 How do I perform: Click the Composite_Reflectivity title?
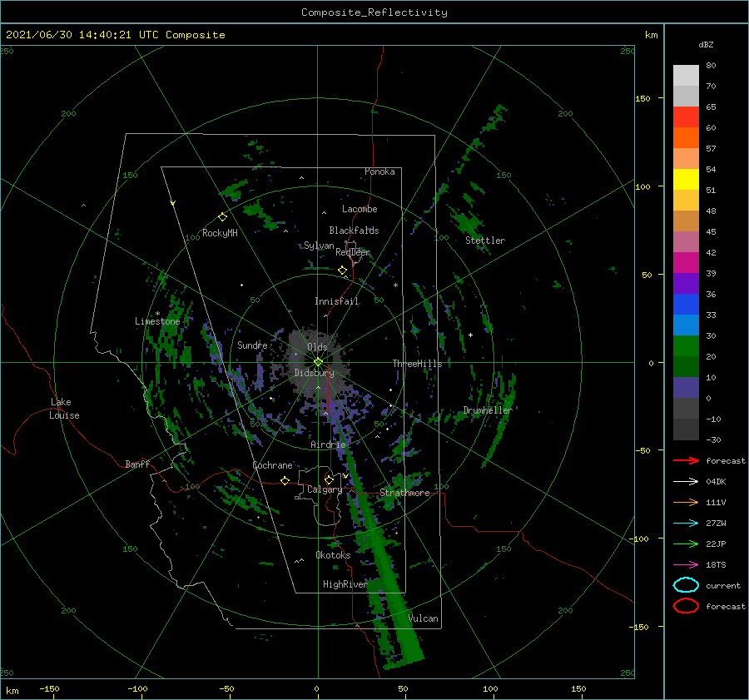(x=374, y=12)
